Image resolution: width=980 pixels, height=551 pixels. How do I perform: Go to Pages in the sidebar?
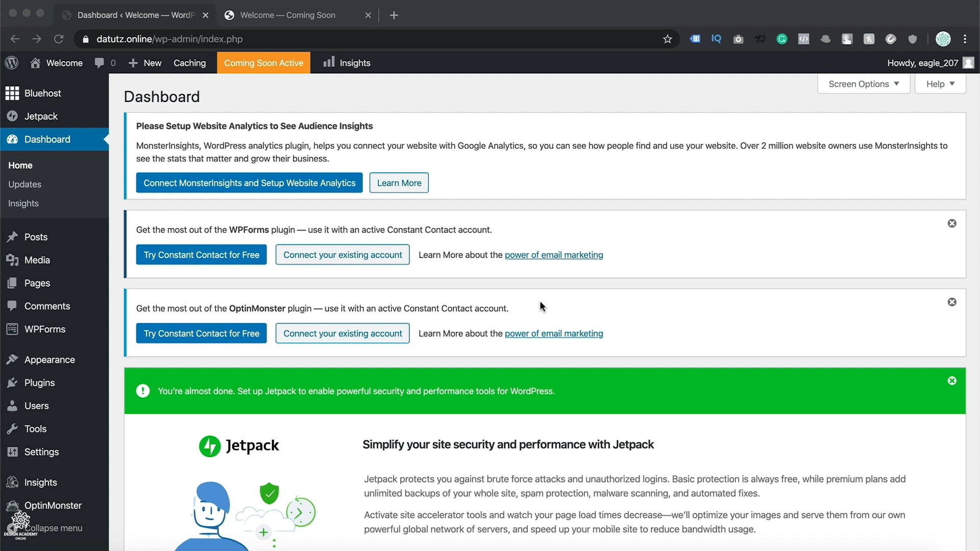[x=54, y=283]
